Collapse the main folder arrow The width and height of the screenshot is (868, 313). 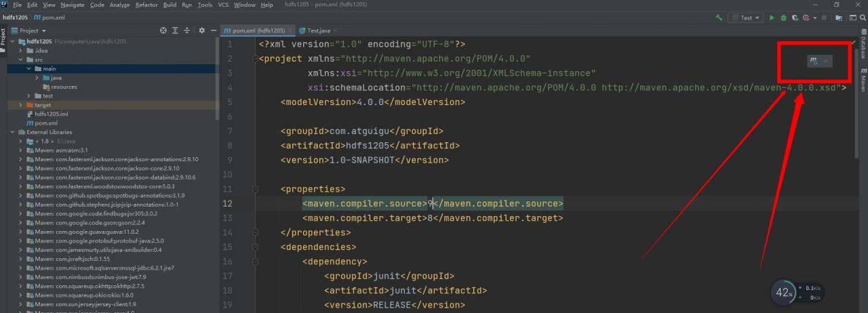coord(29,69)
